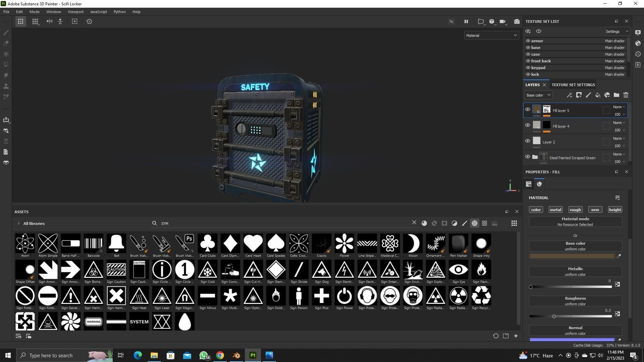This screenshot has width=644, height=362.
Task: Open the Base color channel dropdown
Action: pos(538,95)
